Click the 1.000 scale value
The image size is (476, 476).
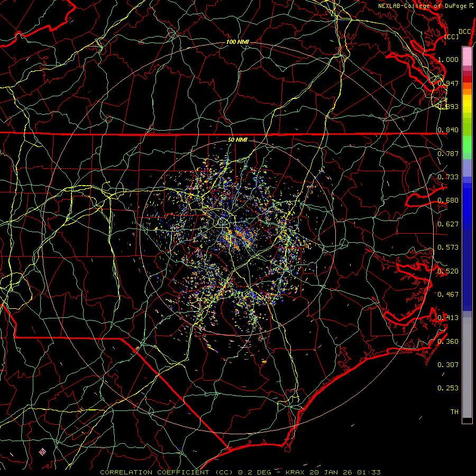[x=448, y=59]
